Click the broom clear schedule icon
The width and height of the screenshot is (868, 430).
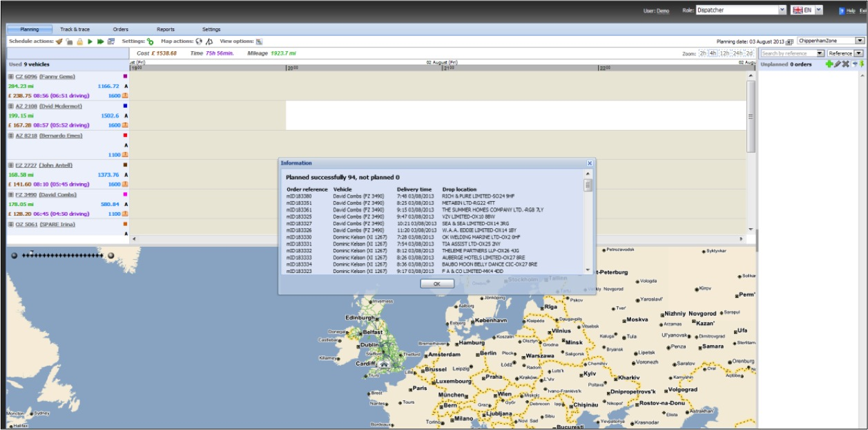59,41
